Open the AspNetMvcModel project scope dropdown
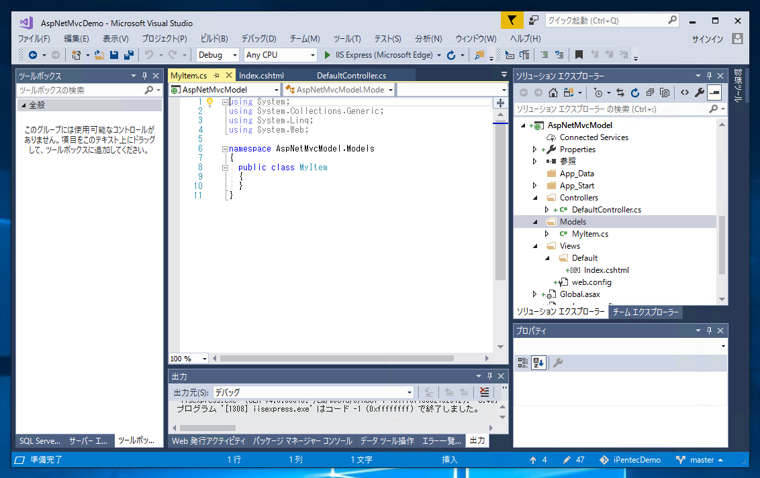The height and width of the screenshot is (478, 760). (x=276, y=90)
